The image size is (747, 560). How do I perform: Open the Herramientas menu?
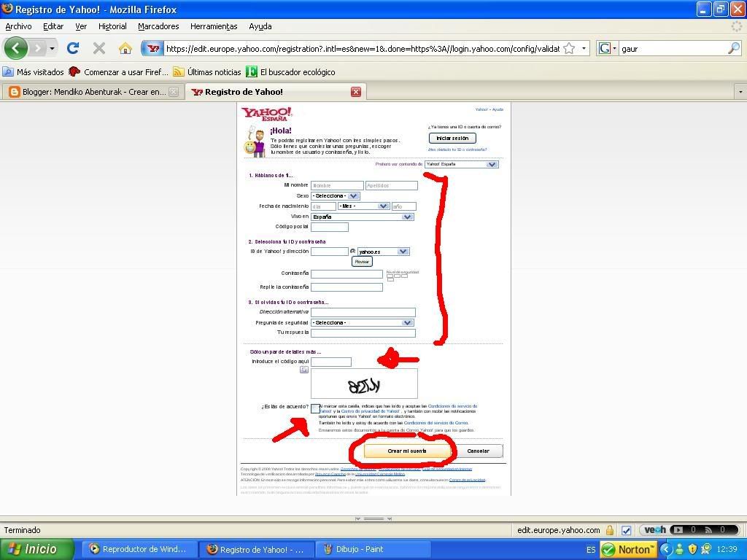[x=214, y=26]
